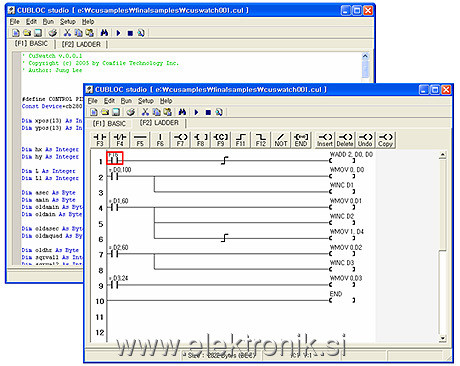The height and width of the screenshot is (366, 460).
Task: Switch to the [F1] BASIC tab in front window
Action: coord(109,123)
